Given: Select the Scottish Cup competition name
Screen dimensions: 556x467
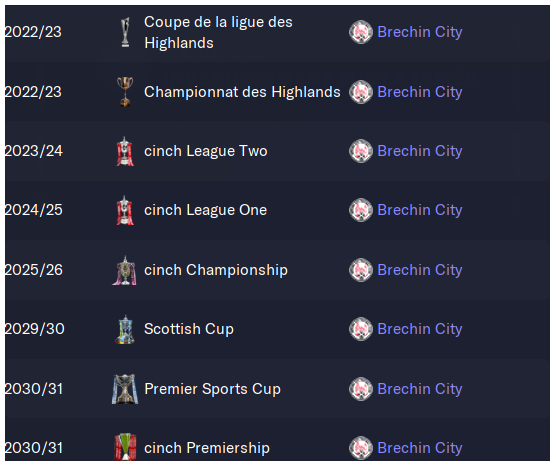Looking at the screenshot, I should coord(189,329).
